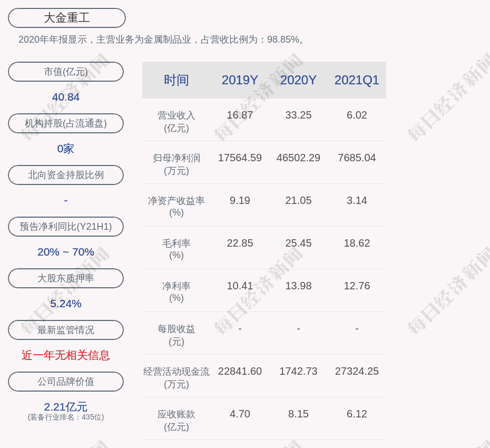The height and width of the screenshot is (448, 490).
Task: Click the red 近一年无相关信息 text
Action: pyautogui.click(x=66, y=355)
